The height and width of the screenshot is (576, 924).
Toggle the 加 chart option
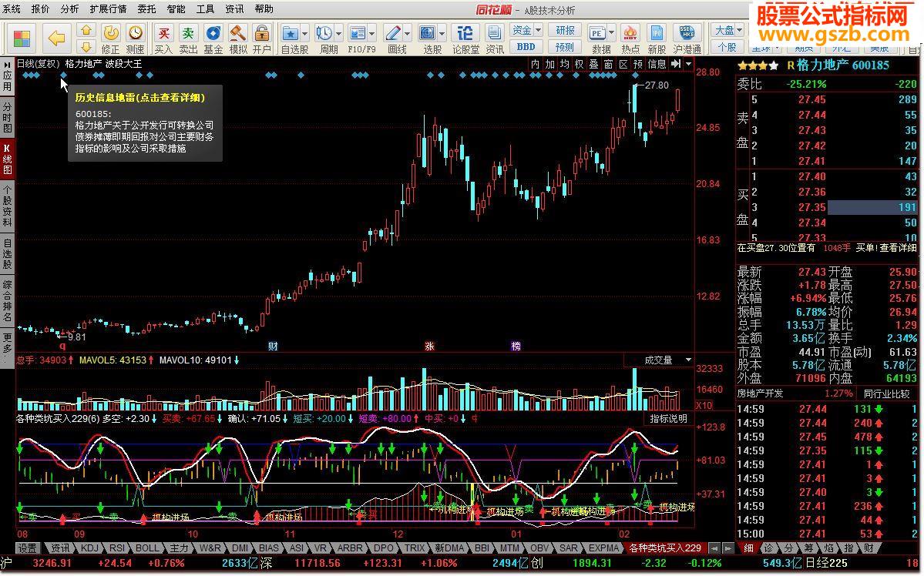549,64
